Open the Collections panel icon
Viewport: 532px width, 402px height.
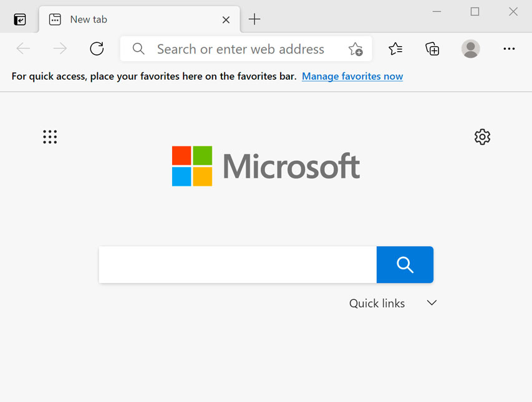(432, 49)
